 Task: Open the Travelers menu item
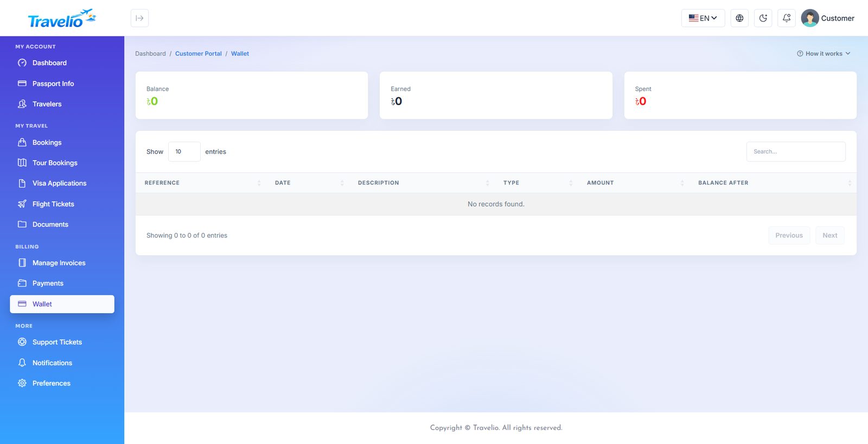(62, 104)
